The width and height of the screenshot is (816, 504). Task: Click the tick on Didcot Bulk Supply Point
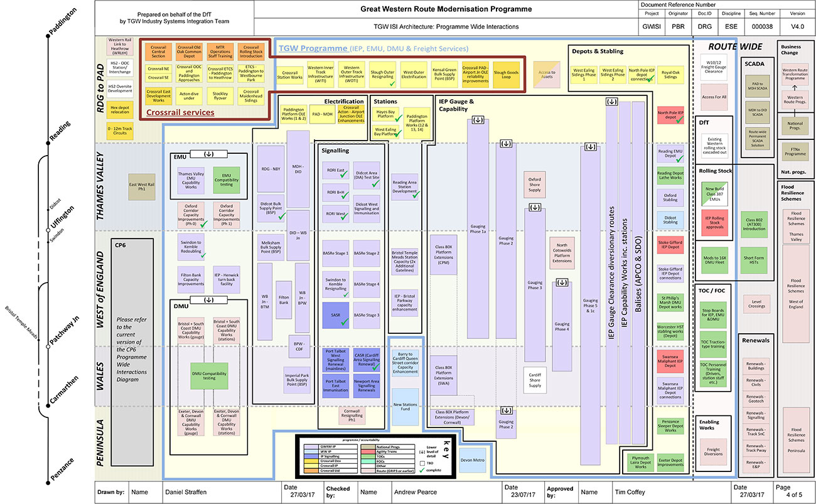pos(282,216)
